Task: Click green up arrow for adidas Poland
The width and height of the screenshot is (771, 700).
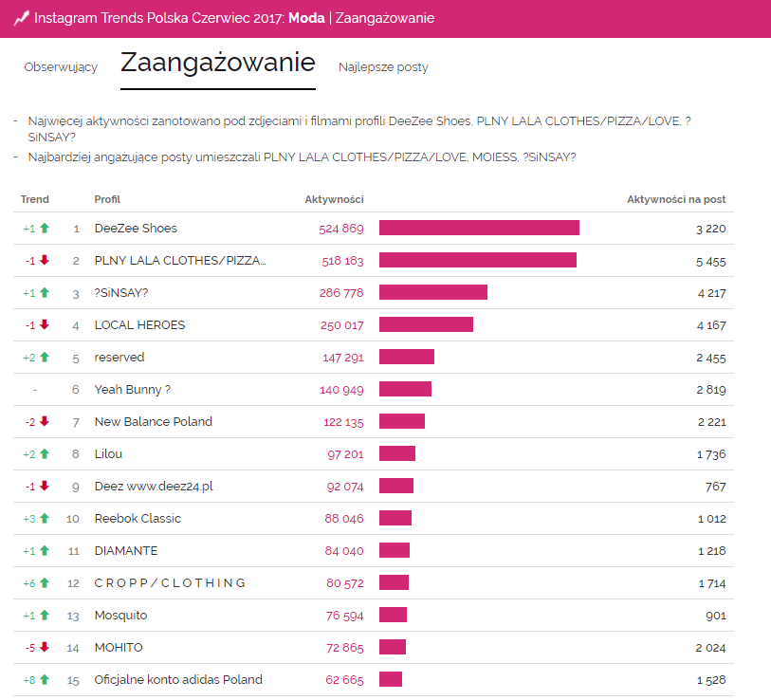Action: [44, 680]
